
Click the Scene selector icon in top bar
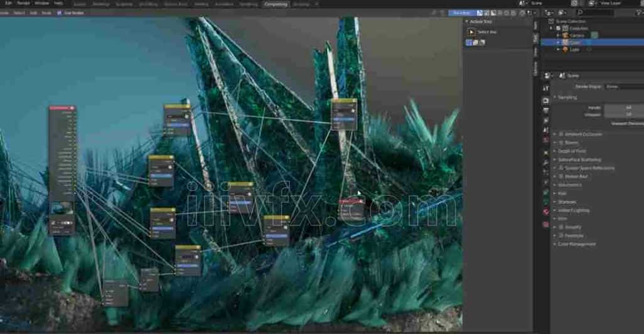tap(523, 3)
